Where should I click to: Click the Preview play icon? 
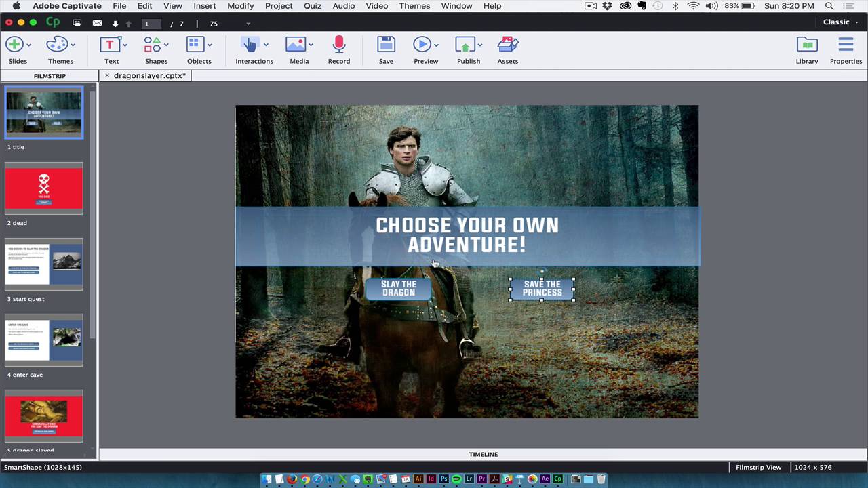point(422,45)
